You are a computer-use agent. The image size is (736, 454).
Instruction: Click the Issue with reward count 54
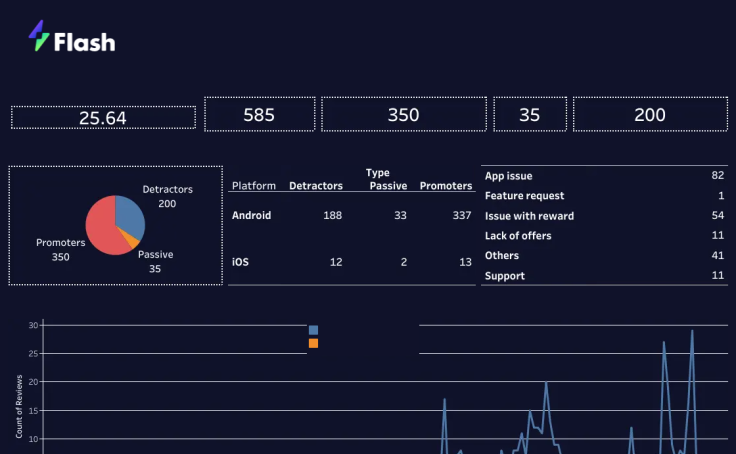[x=718, y=215]
